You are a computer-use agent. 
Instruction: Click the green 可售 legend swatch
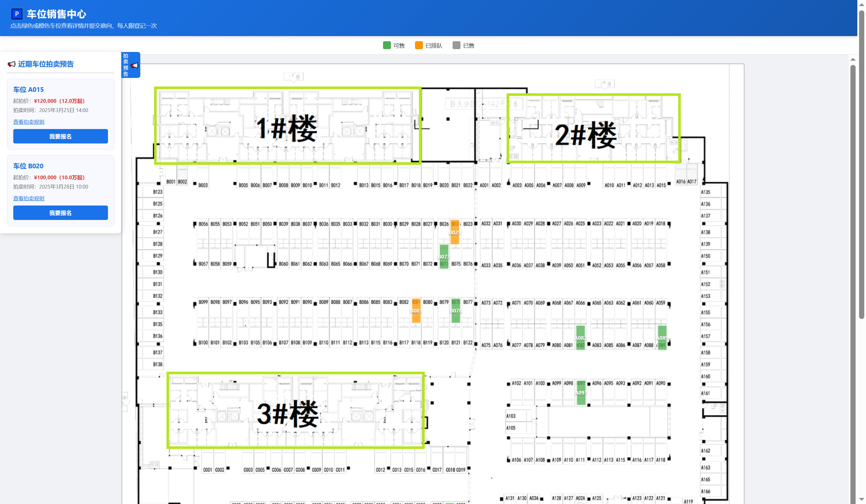(x=387, y=45)
